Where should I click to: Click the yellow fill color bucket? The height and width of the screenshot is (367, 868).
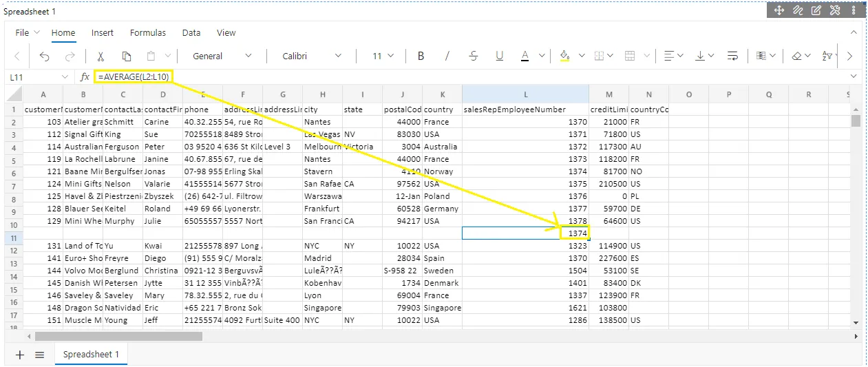point(564,56)
